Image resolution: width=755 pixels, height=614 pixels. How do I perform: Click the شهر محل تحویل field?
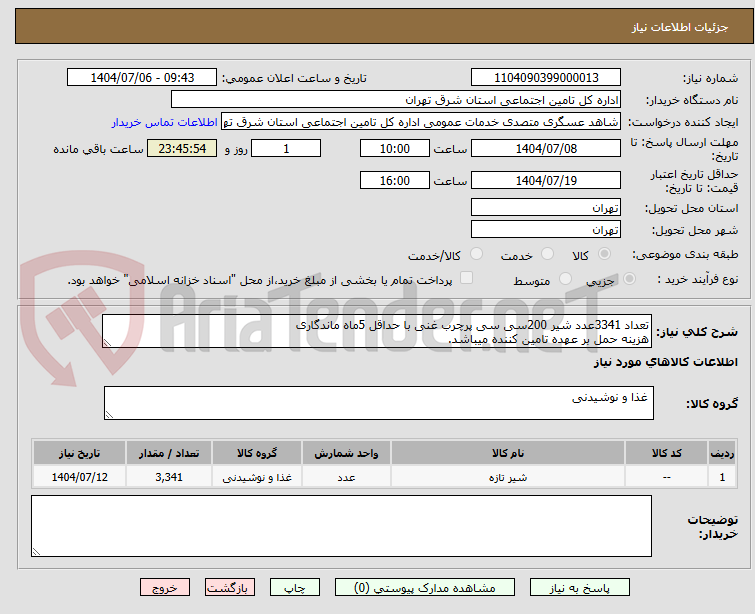pyautogui.click(x=546, y=229)
